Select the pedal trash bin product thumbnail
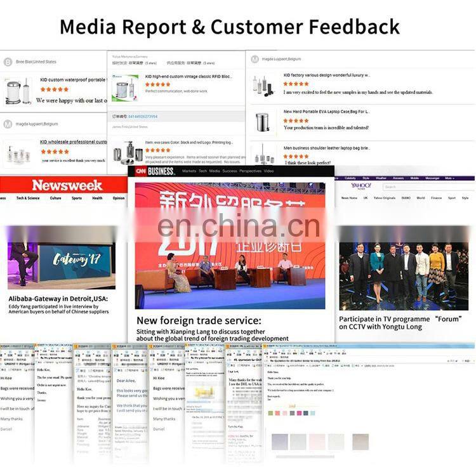This screenshot has height=472, width=476. tap(262, 121)
